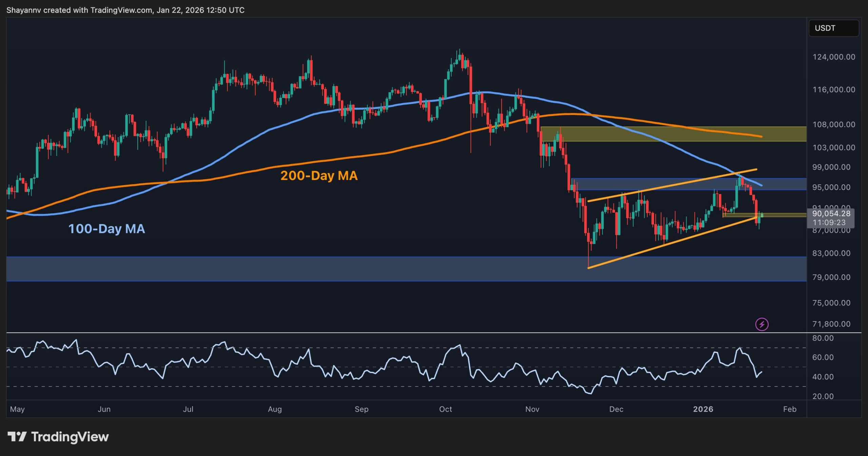The height and width of the screenshot is (456, 868).
Task: Click the 'Dec' label on the time axis
Action: 617,409
